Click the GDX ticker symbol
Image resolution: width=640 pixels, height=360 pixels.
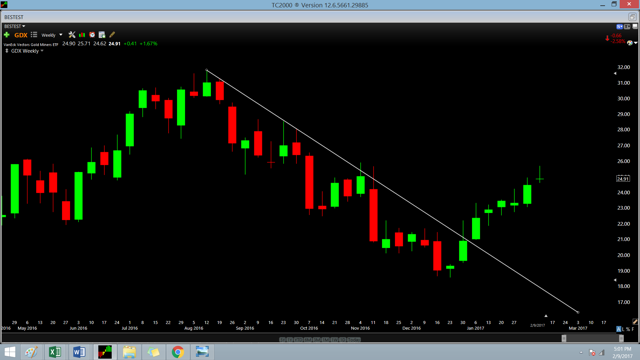[x=21, y=35]
